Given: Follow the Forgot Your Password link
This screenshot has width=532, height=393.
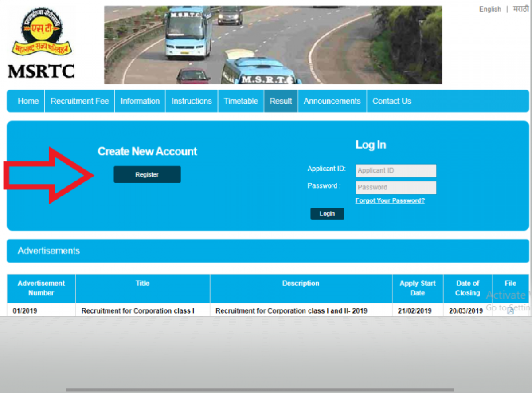Looking at the screenshot, I should click(x=390, y=200).
